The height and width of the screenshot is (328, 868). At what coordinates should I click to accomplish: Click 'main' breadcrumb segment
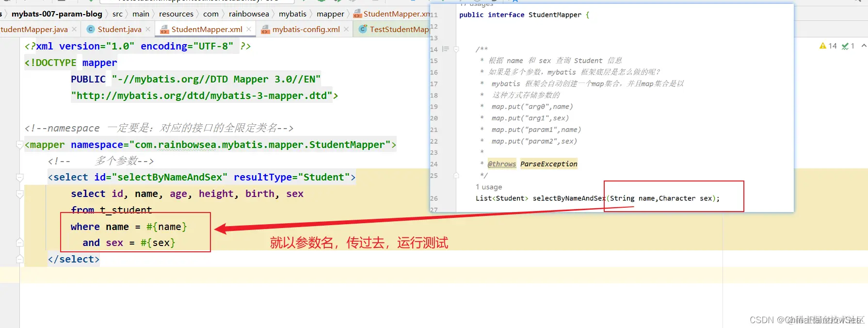click(x=141, y=14)
